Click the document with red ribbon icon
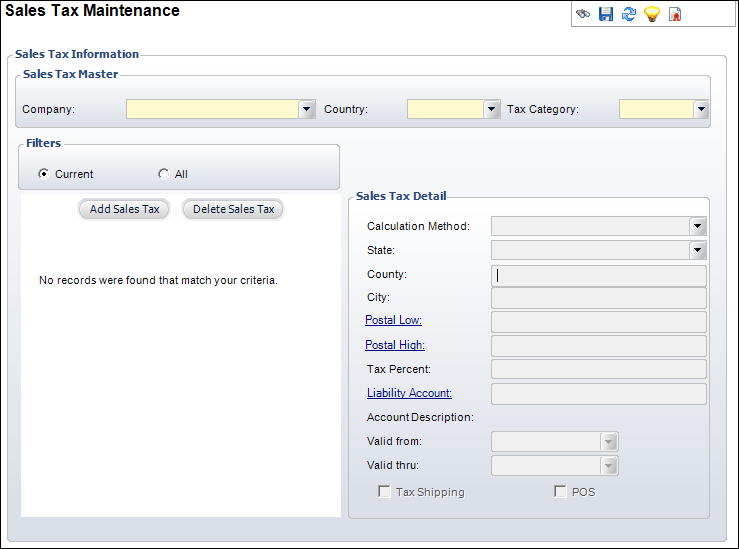Image resolution: width=739 pixels, height=549 pixels. (675, 14)
